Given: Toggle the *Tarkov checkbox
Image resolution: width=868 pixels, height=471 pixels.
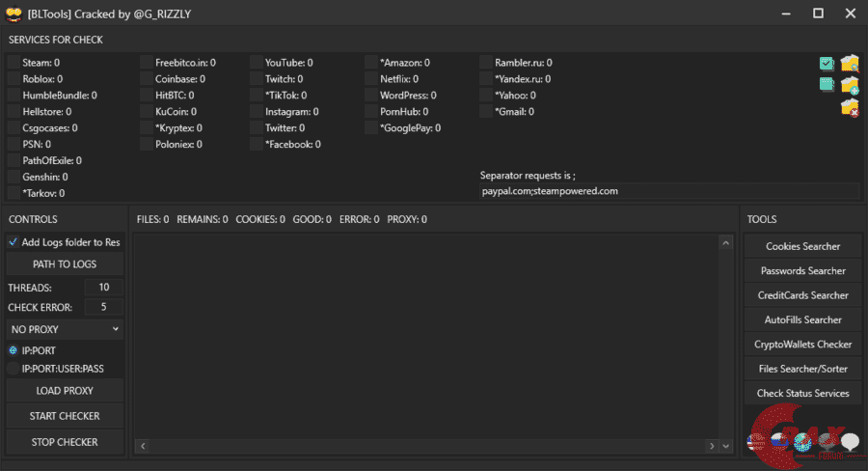Looking at the screenshot, I should [x=14, y=193].
